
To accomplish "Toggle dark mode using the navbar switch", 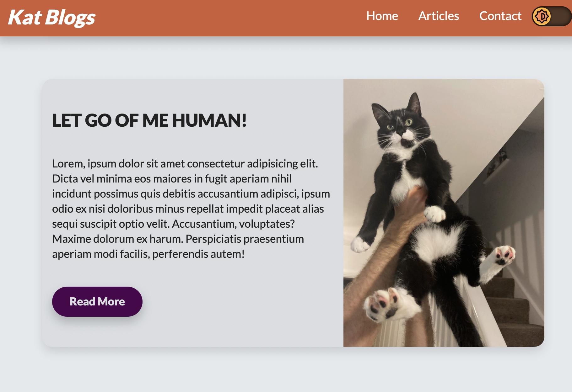I will point(552,16).
